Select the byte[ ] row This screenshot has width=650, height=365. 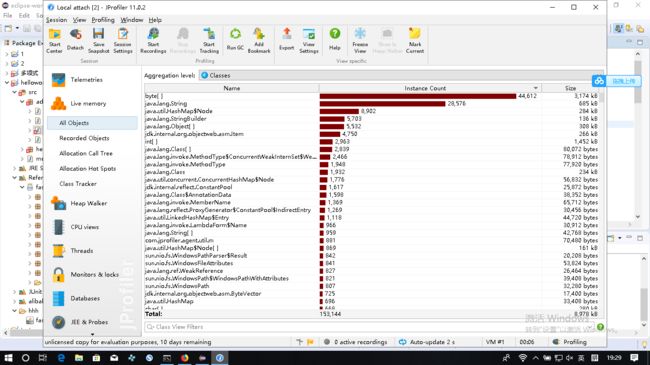pyautogui.click(x=372, y=96)
